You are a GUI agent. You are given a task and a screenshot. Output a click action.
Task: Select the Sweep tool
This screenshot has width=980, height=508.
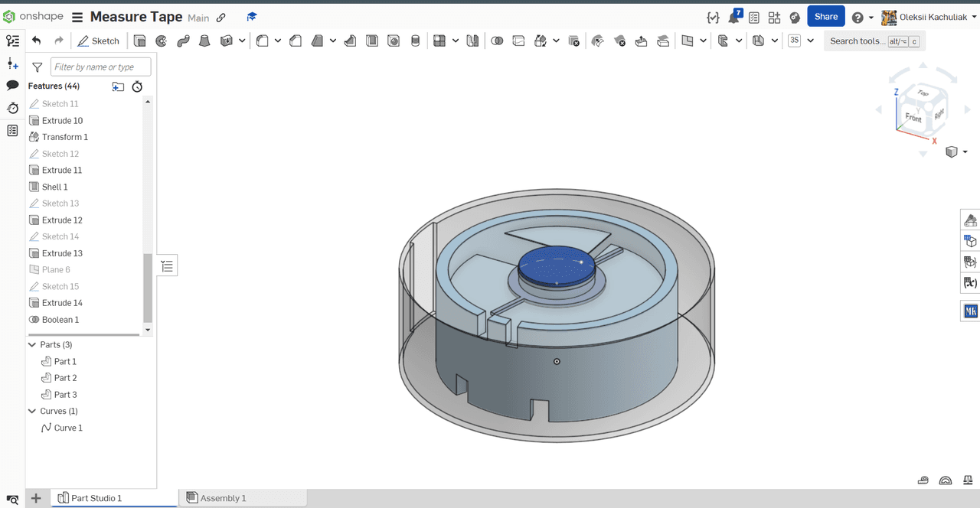[183, 41]
